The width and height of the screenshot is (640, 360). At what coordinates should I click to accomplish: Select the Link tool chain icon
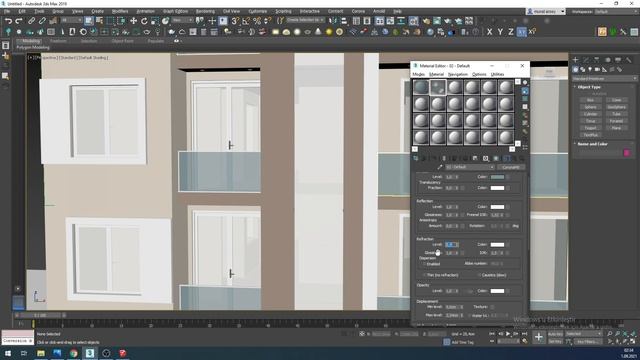coord(31,21)
